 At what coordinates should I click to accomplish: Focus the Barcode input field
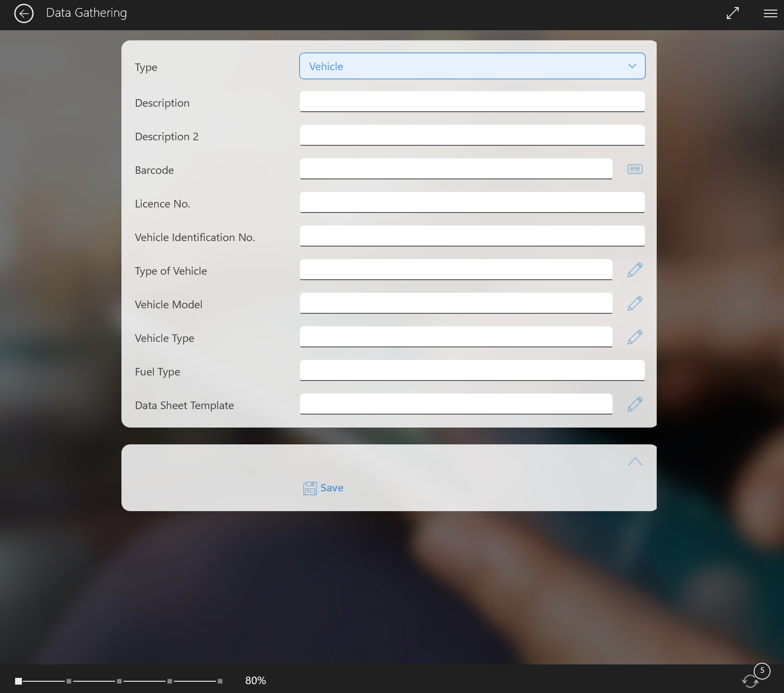click(x=456, y=169)
